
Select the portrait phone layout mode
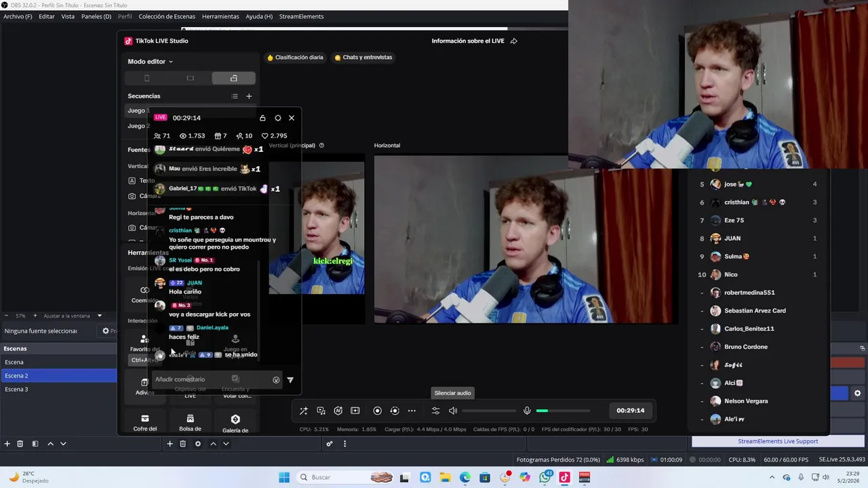(146, 79)
